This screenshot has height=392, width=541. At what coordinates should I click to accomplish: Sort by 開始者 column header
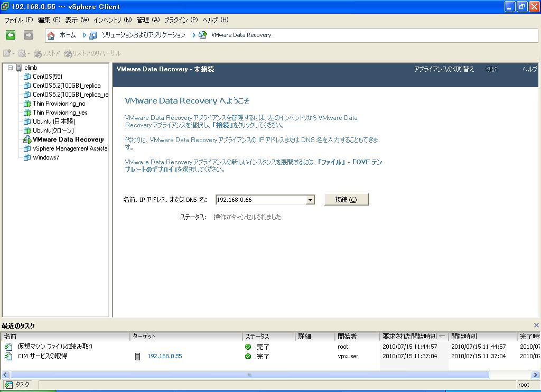(x=358, y=337)
